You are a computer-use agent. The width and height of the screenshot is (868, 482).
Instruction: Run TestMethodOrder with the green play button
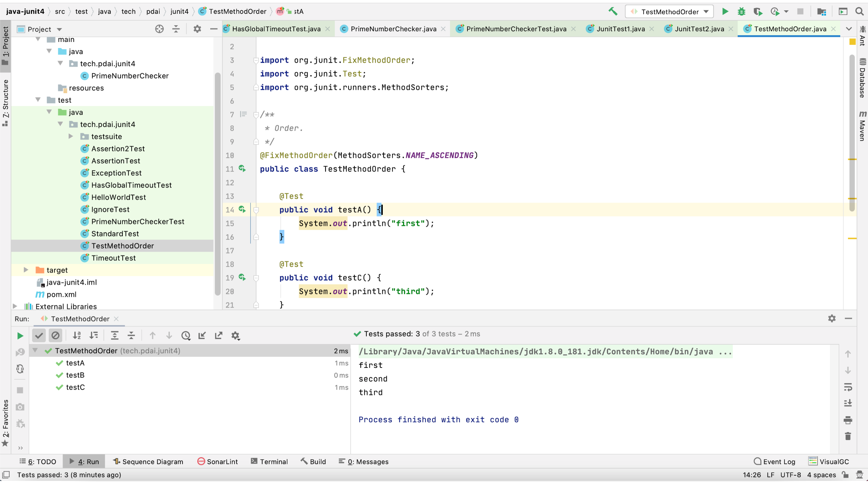[725, 11]
